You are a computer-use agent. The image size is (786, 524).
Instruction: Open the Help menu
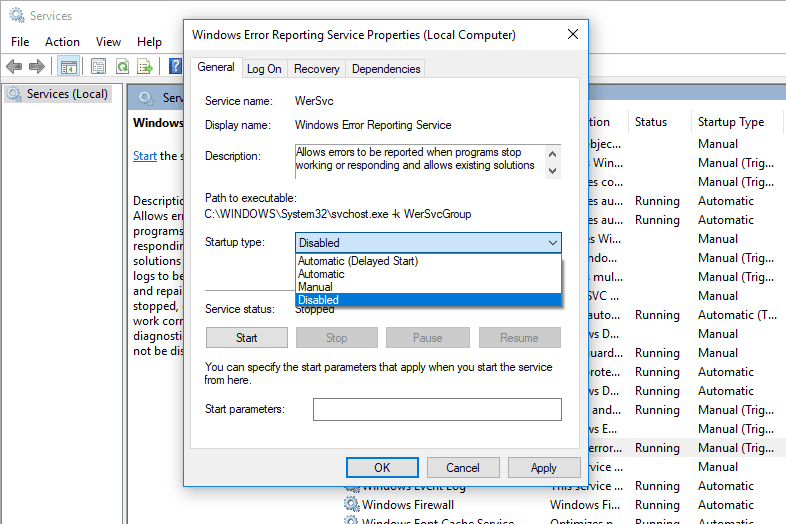[149, 42]
